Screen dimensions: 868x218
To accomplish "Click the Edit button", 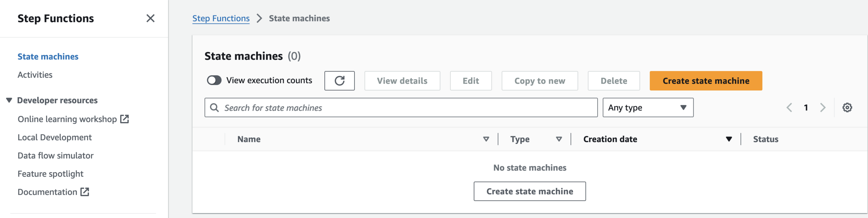I will [471, 81].
